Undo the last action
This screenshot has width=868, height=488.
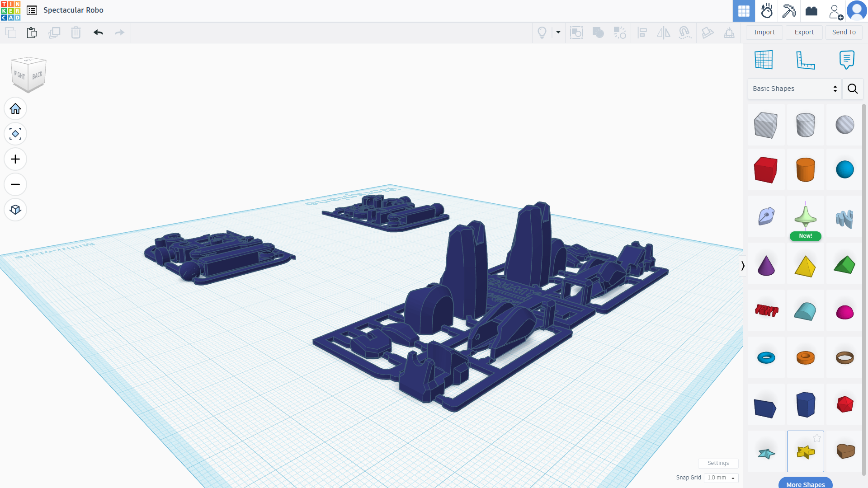pos(98,33)
